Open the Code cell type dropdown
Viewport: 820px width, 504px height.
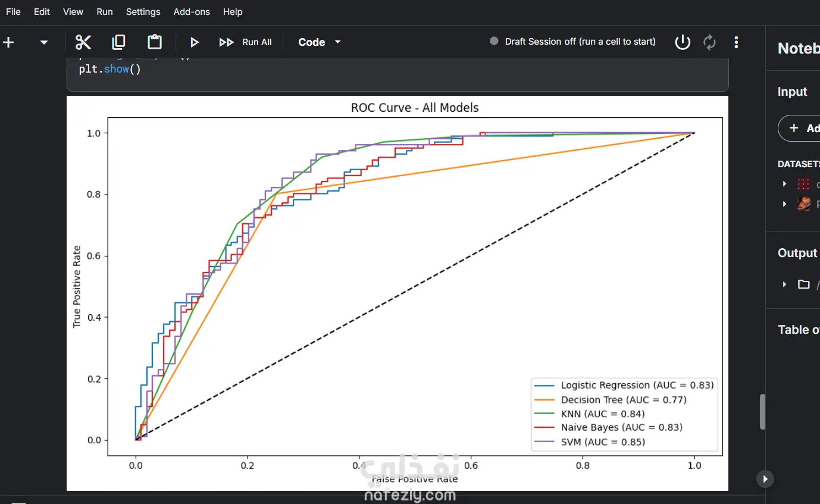(x=320, y=42)
